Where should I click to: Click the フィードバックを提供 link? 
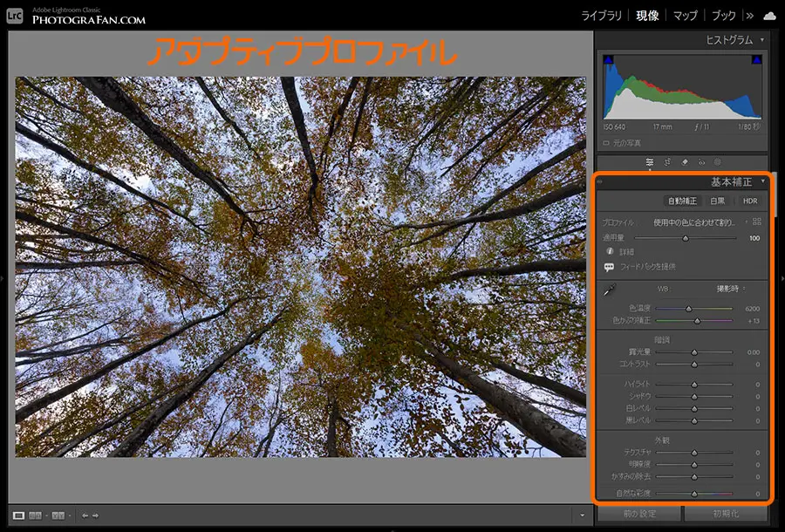pyautogui.click(x=647, y=267)
